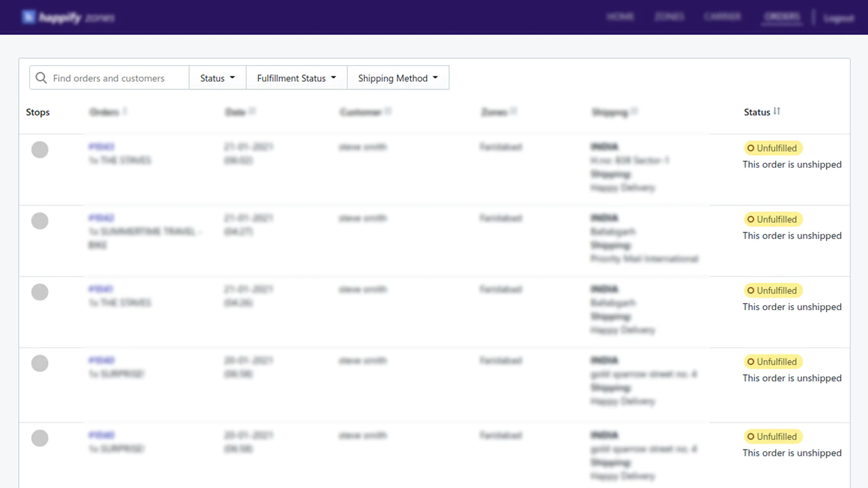The width and height of the screenshot is (868, 488).
Task: Select the stop circle for the second order
Action: point(40,221)
